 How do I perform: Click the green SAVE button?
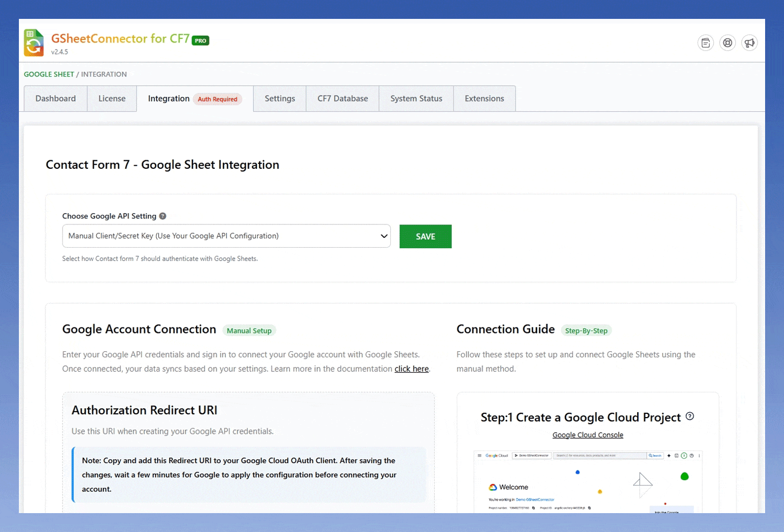click(425, 236)
